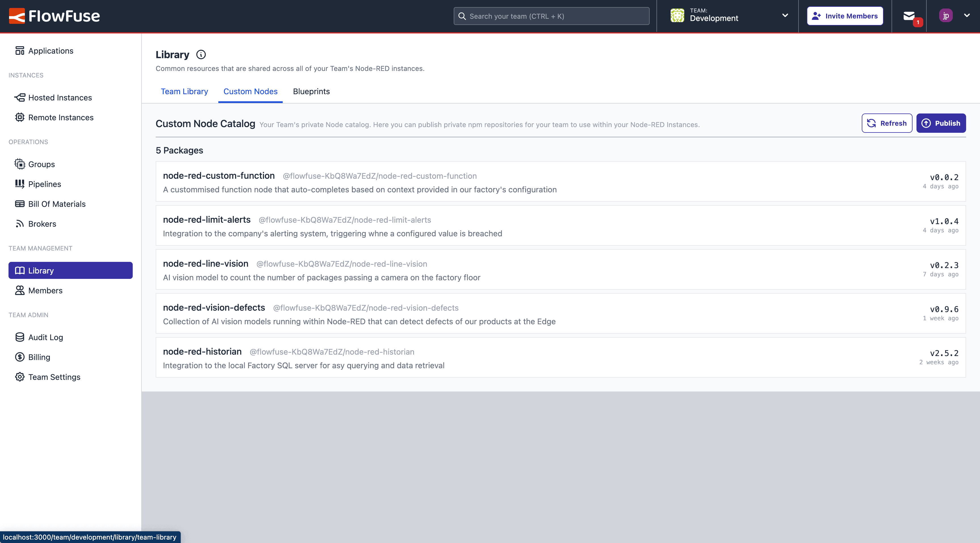This screenshot has height=543, width=980.
Task: Open the Billing page
Action: pyautogui.click(x=39, y=357)
